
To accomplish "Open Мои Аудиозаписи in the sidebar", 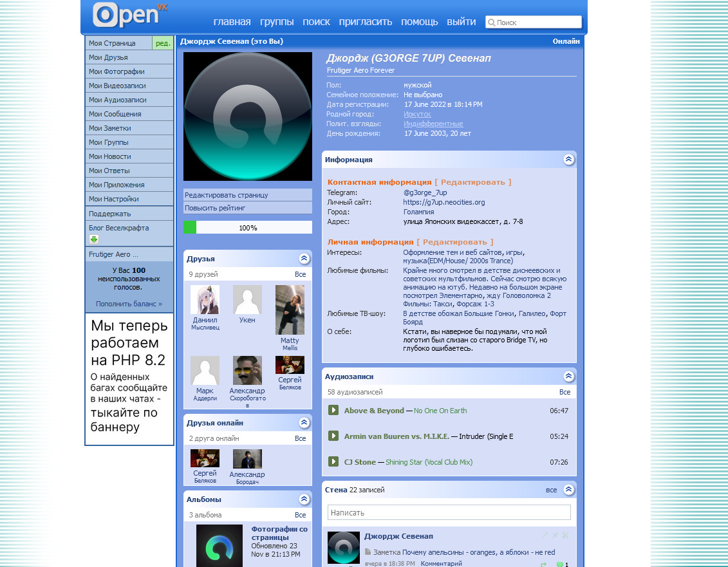I will point(129,100).
